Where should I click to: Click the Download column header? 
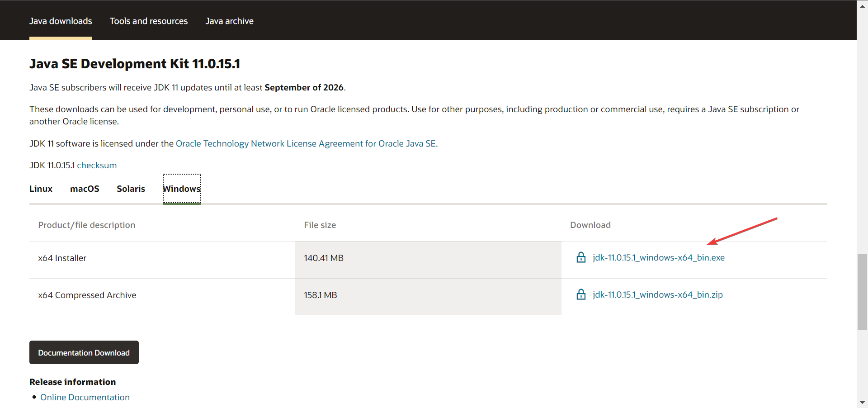tap(590, 225)
